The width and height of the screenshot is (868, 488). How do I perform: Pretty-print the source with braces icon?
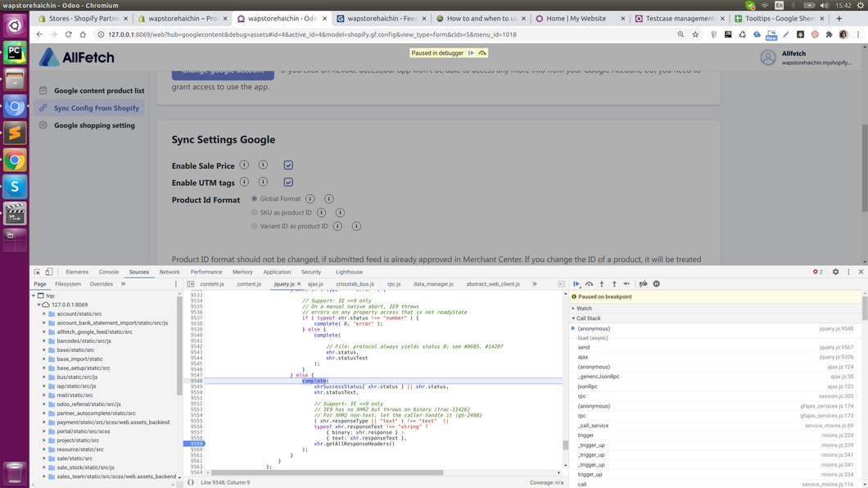191,482
